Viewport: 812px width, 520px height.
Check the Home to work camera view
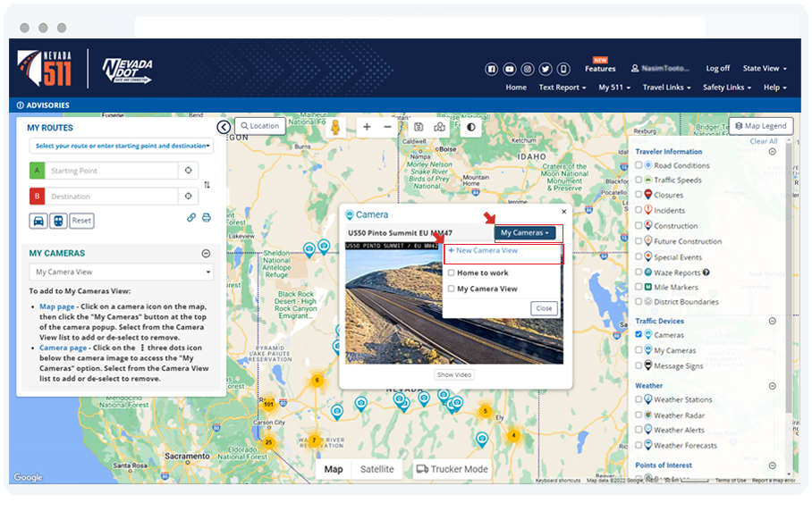[451, 273]
